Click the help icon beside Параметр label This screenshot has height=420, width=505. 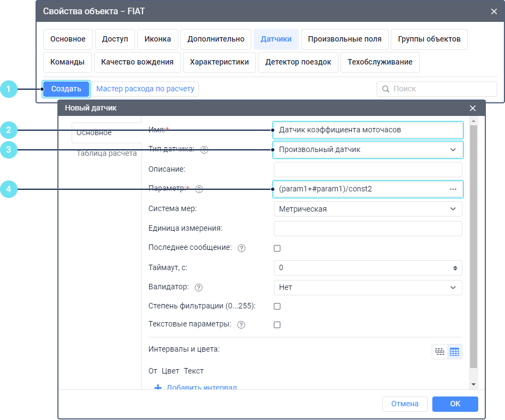click(199, 189)
